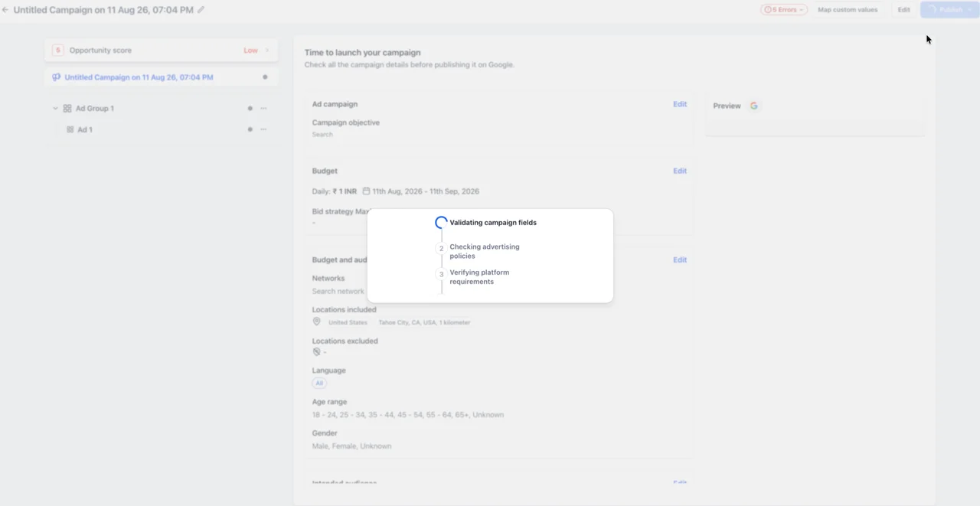
Task: Click the 'United States' included location
Action: pos(348,322)
